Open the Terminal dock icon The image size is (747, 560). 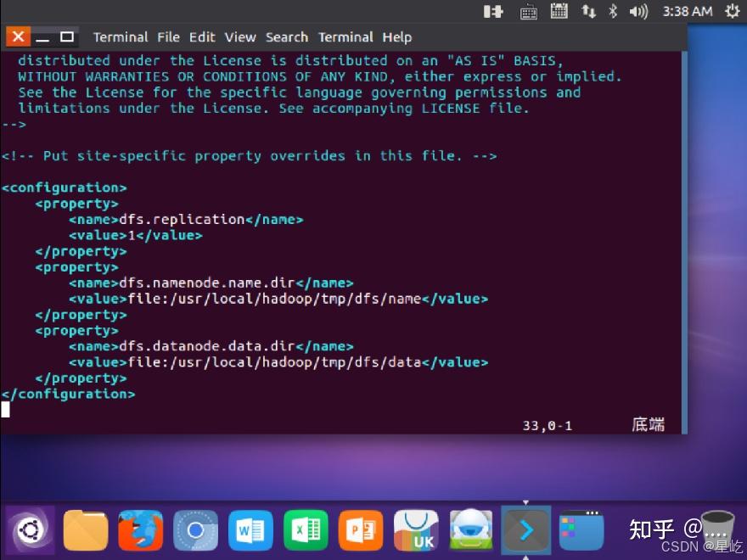(x=525, y=529)
